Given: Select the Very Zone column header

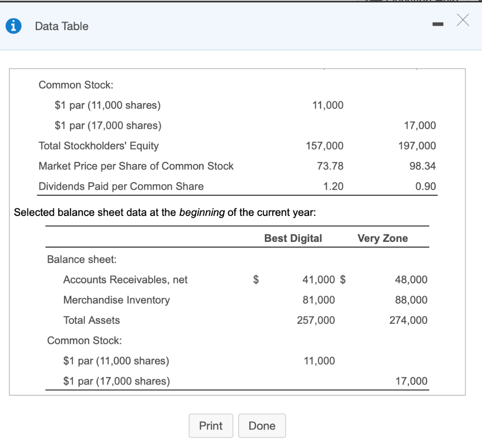Looking at the screenshot, I should [383, 238].
